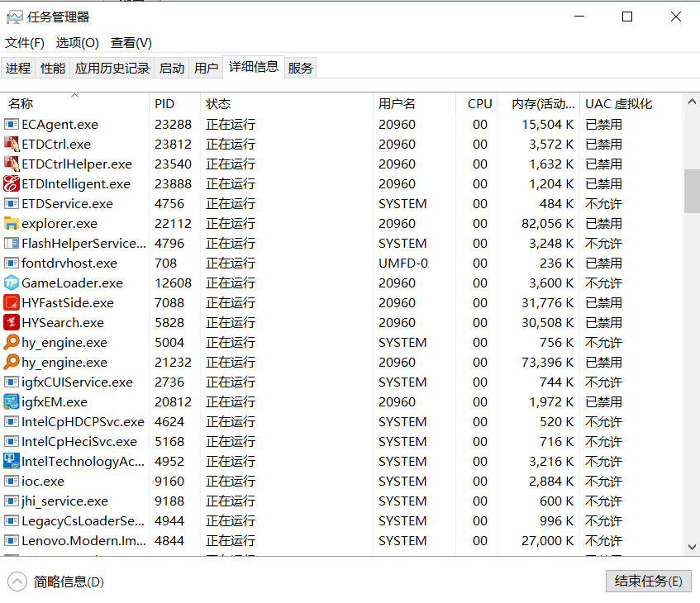Sort by 内存(活动...) column header
Image resolution: width=700 pixels, height=603 pixels.
(538, 103)
